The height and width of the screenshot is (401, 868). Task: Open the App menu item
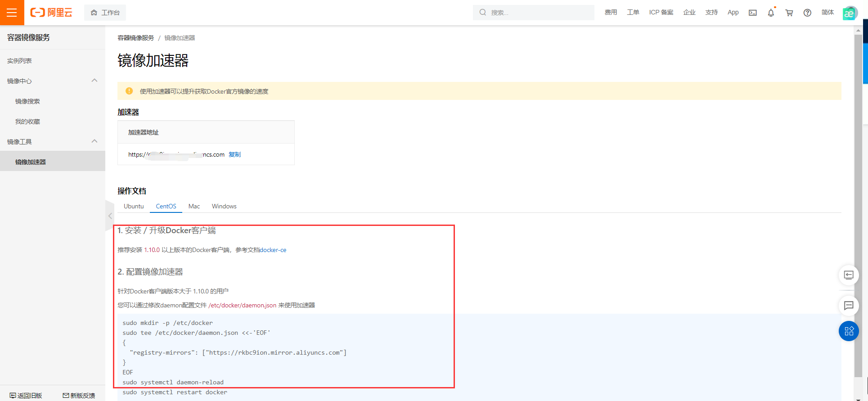click(x=733, y=13)
